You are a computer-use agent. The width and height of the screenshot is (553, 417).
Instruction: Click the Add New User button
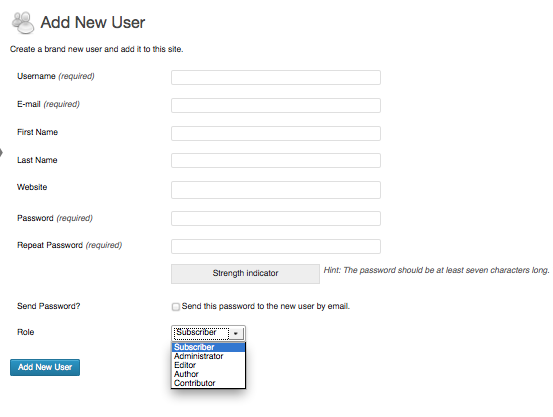[45, 367]
